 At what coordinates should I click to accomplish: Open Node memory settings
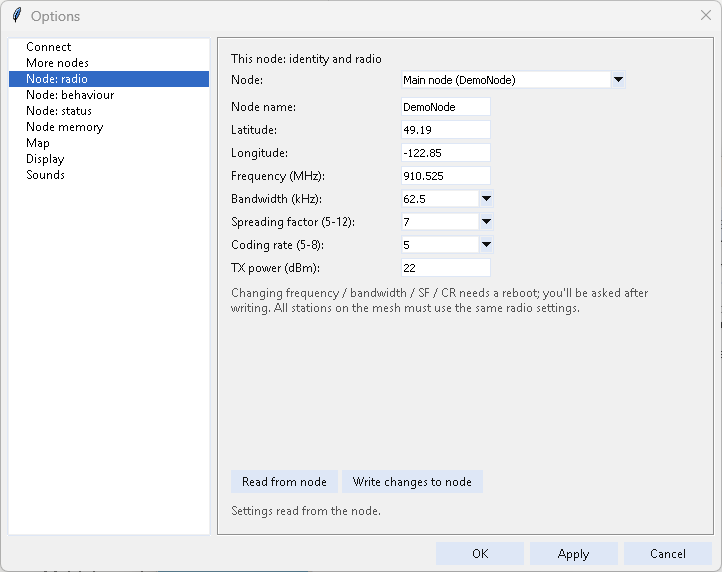(x=109, y=127)
